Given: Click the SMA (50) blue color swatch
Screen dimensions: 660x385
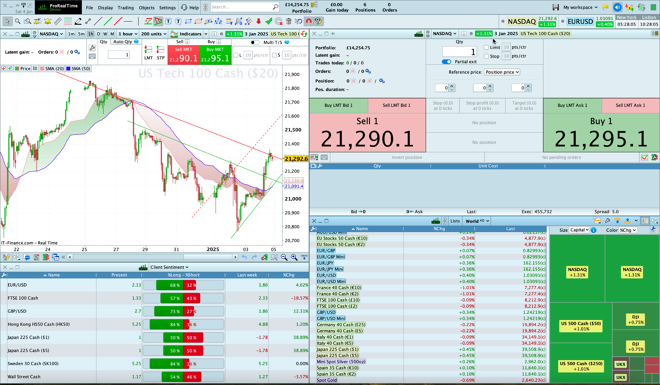Looking at the screenshot, I should coord(69,69).
